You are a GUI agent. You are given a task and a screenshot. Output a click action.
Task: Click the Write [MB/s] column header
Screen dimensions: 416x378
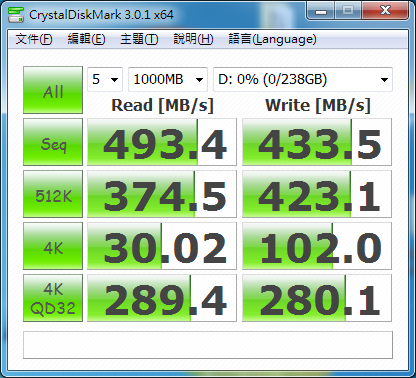(318, 106)
